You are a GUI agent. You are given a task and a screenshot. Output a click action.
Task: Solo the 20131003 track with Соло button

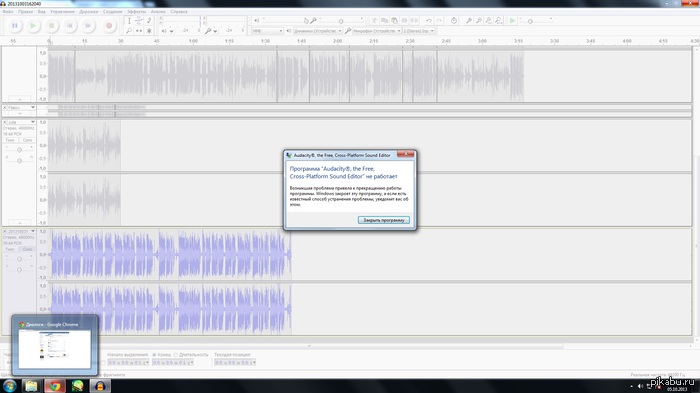[27, 249]
